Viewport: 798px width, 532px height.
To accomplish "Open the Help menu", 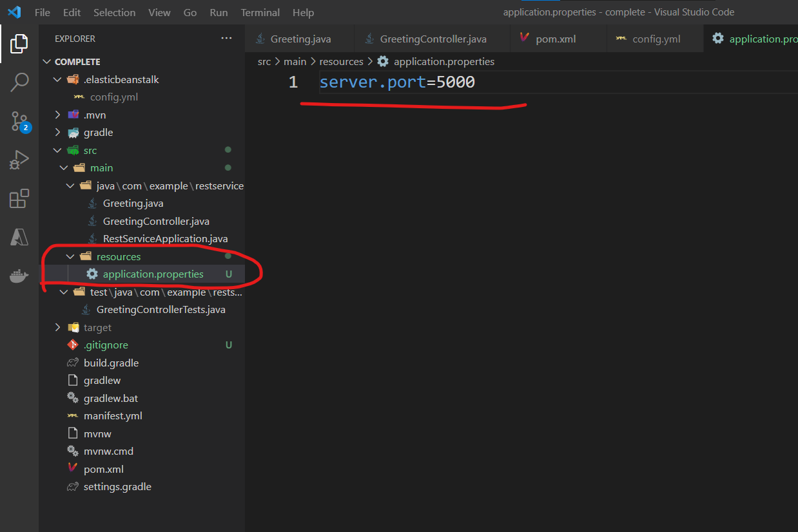I will coord(303,12).
